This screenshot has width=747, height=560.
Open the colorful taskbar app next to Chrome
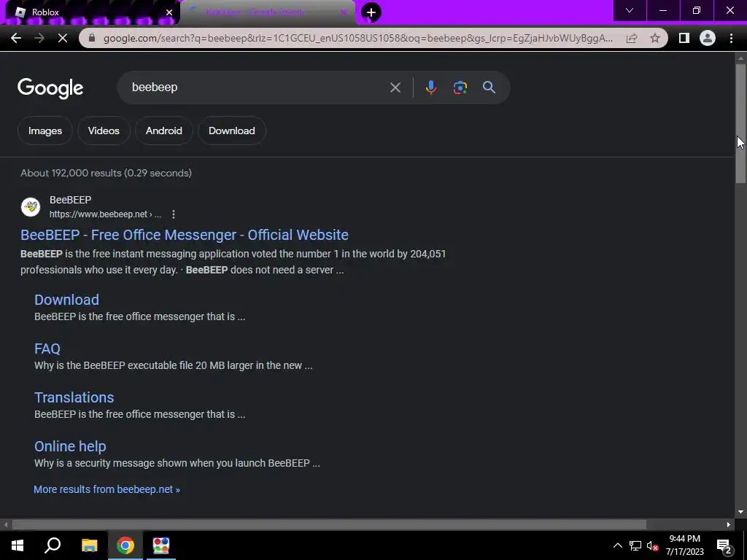[161, 545]
